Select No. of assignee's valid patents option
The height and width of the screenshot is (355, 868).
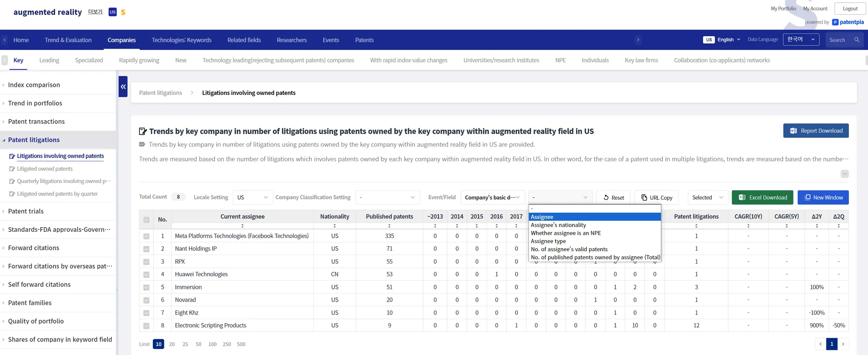point(595,249)
